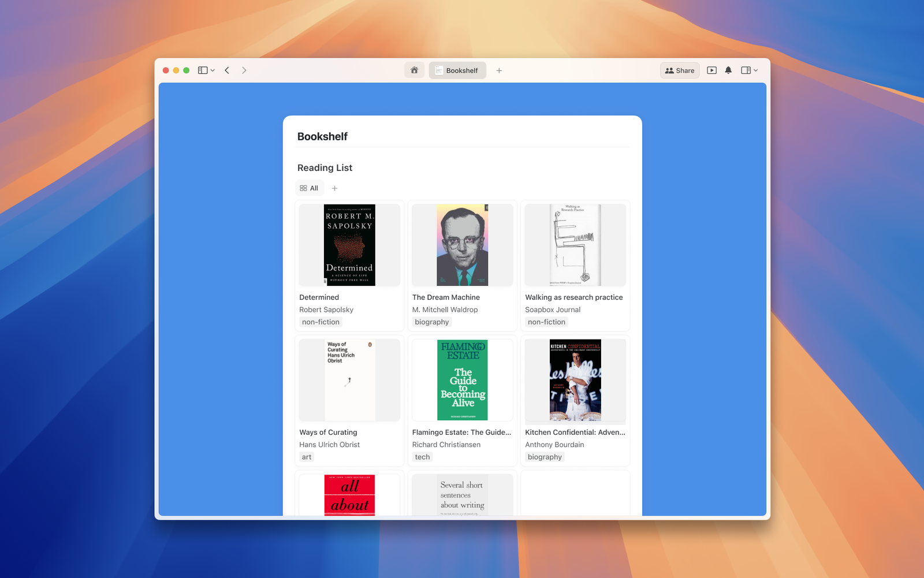The image size is (924, 578).
Task: Toggle the left sidebar icon
Action: [203, 70]
